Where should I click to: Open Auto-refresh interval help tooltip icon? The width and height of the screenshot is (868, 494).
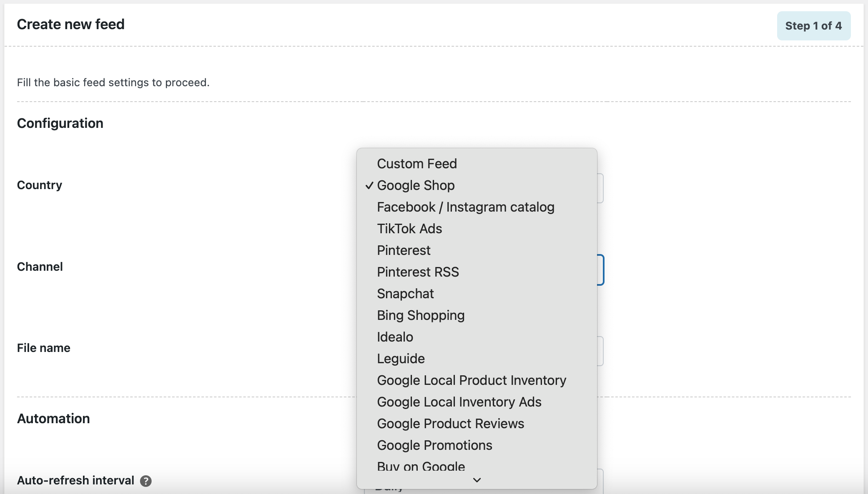pos(146,481)
